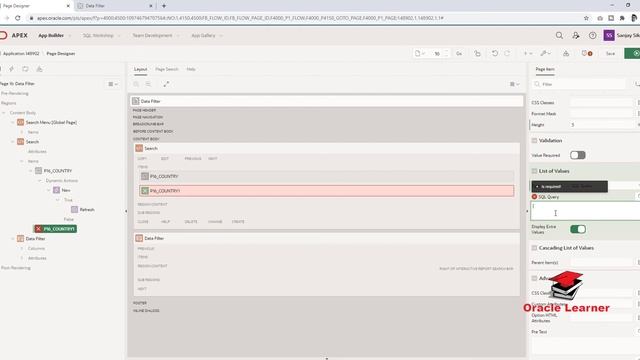This screenshot has height=360, width=640.
Task: Collapse Cascading List of Values section
Action: (x=534, y=248)
